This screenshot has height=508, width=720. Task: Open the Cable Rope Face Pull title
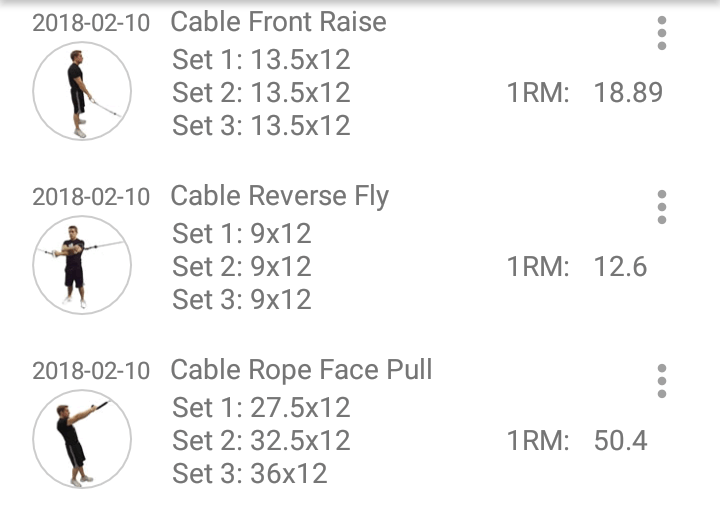coord(301,370)
